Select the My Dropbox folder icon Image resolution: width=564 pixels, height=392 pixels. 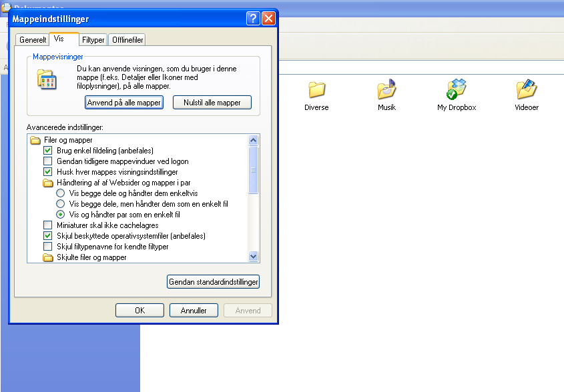point(457,89)
